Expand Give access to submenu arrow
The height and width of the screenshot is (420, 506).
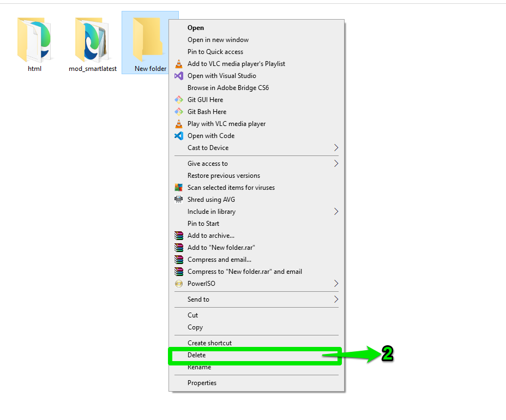click(x=336, y=163)
